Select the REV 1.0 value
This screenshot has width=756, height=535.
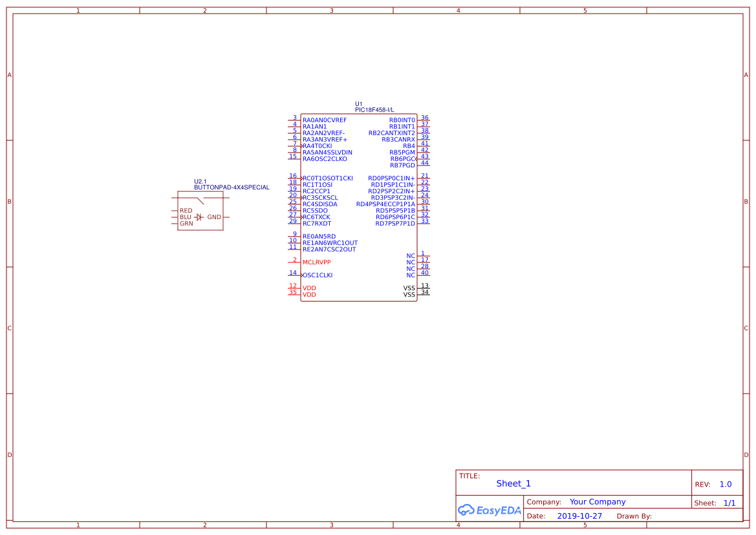pos(726,484)
